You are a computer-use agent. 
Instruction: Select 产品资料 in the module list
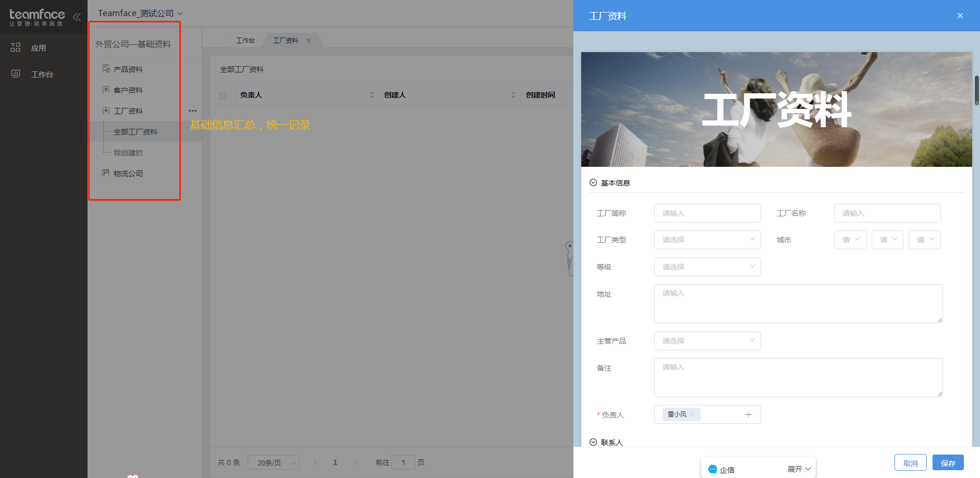coord(128,69)
